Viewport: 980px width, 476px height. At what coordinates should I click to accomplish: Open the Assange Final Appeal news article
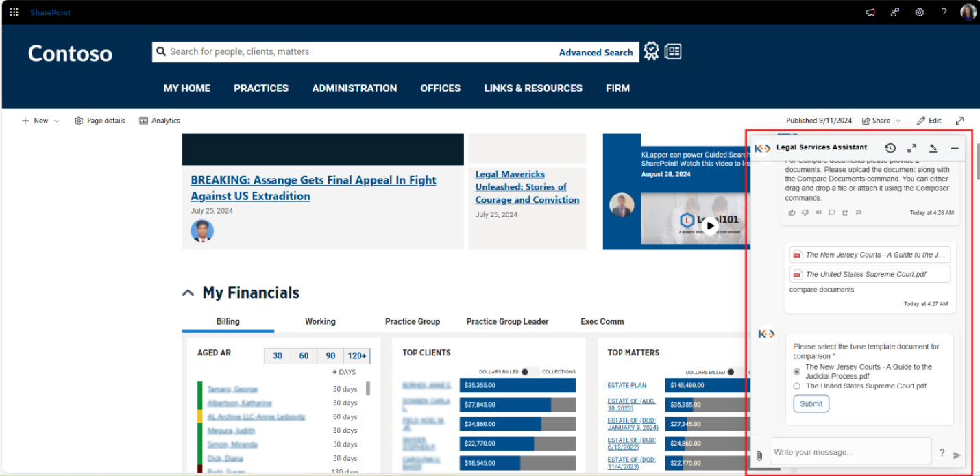pyautogui.click(x=313, y=188)
